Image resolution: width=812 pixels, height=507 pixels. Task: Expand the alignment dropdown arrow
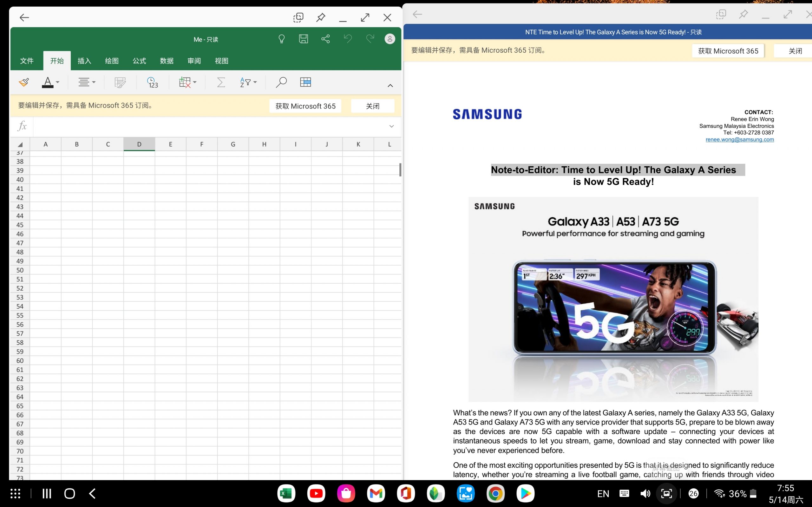tap(94, 82)
